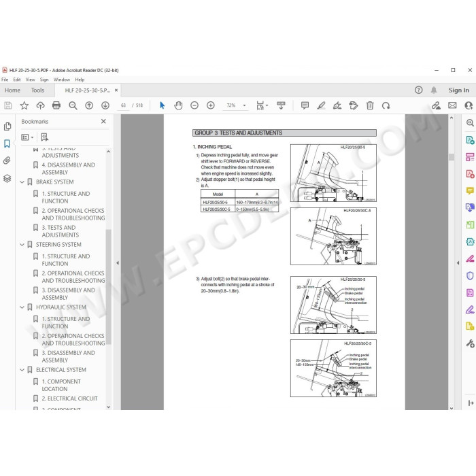Click the Delete trash icon
This screenshot has width=476, height=476.
370,105
